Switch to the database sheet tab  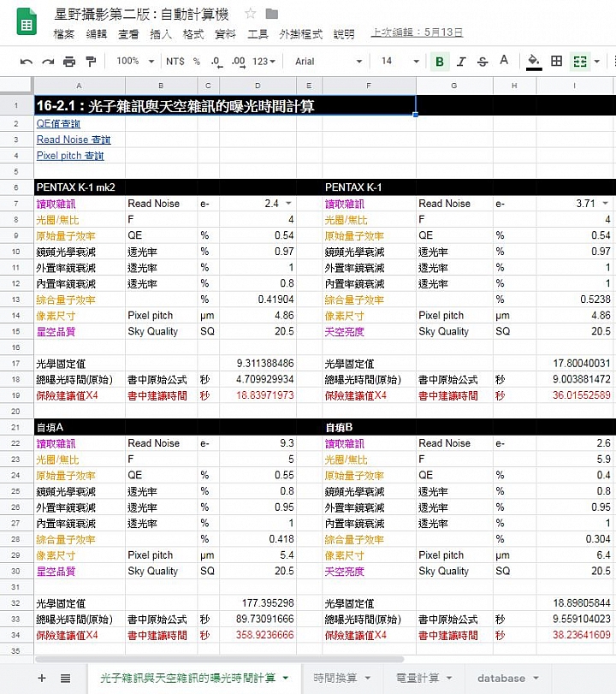pos(501,678)
